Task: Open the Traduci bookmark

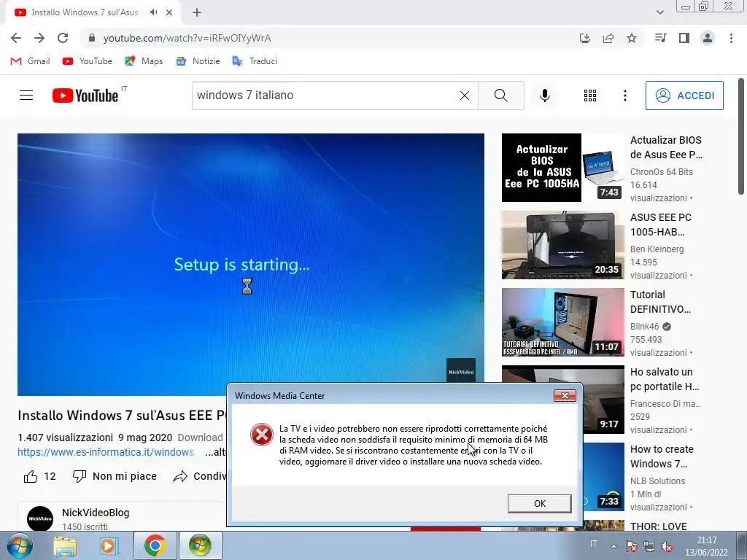Action: coord(255,61)
